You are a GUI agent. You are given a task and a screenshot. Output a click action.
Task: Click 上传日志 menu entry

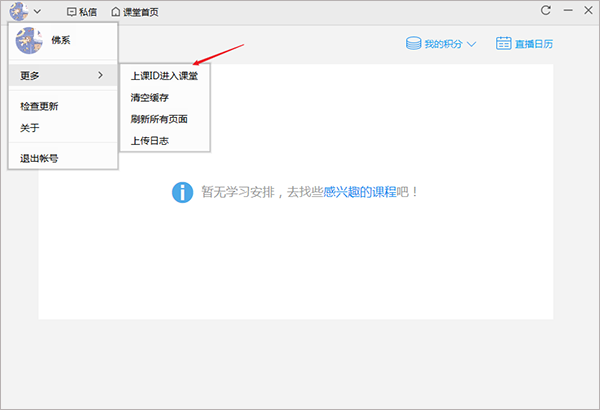click(x=150, y=141)
